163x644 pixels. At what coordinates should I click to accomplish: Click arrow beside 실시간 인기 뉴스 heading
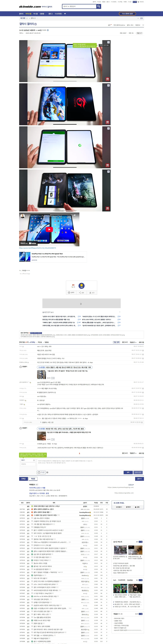coord(120,312)
